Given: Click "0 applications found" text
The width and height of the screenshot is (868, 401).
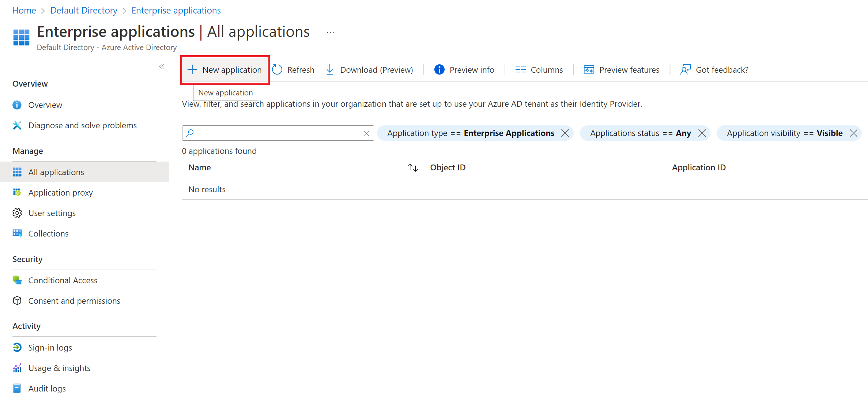Looking at the screenshot, I should coord(219,151).
